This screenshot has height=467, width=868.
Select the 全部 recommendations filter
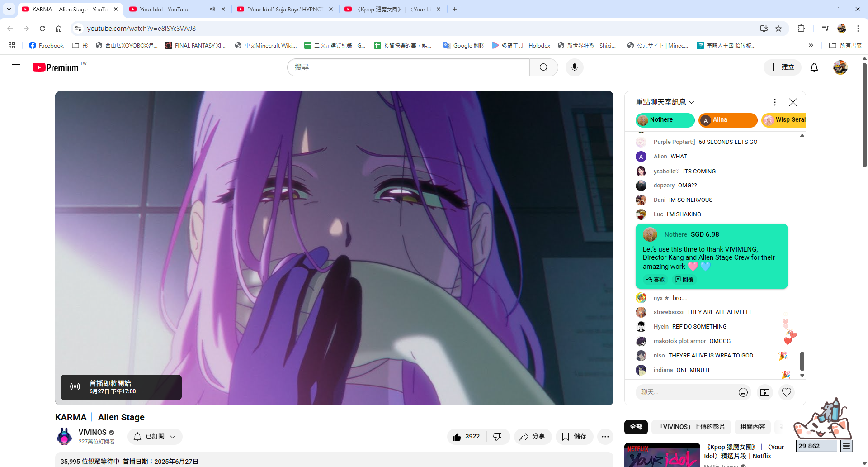tap(636, 427)
